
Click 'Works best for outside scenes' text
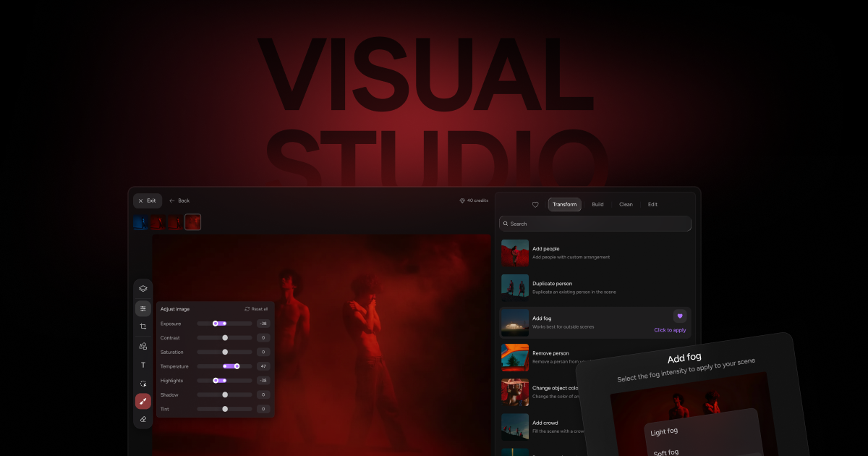click(x=563, y=327)
